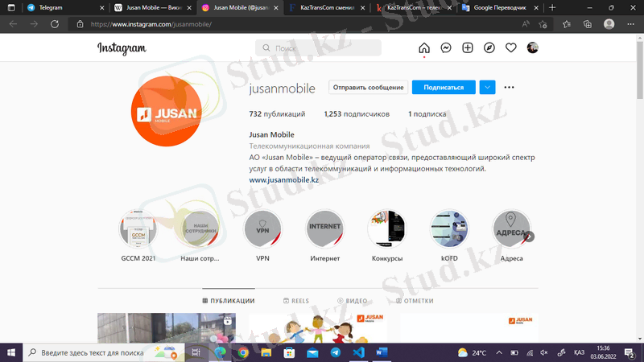Open Конкурсы story highlight

pos(387,228)
